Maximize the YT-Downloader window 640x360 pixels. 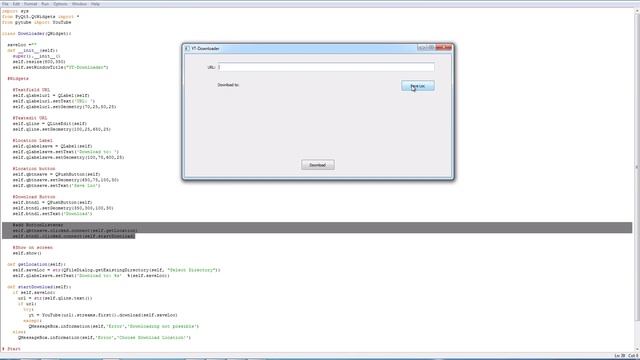tap(431, 48)
